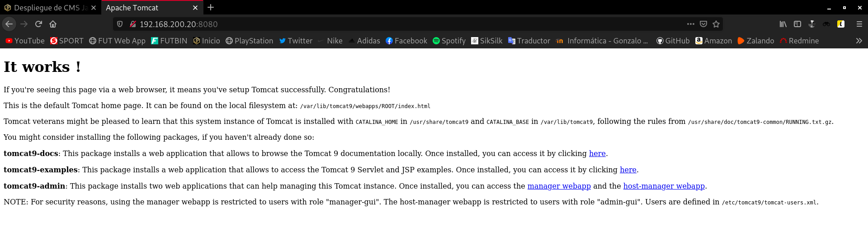The width and height of the screenshot is (868, 237).
Task: Close the Despliegue de CMS tab
Action: pyautogui.click(x=94, y=8)
